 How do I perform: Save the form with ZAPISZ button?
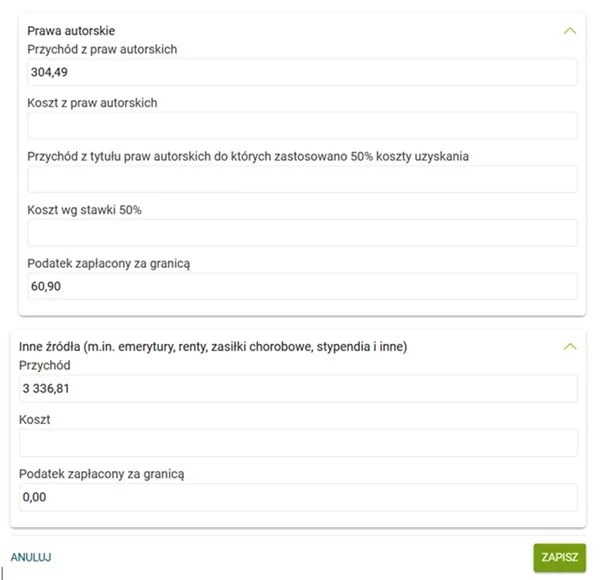[559, 557]
